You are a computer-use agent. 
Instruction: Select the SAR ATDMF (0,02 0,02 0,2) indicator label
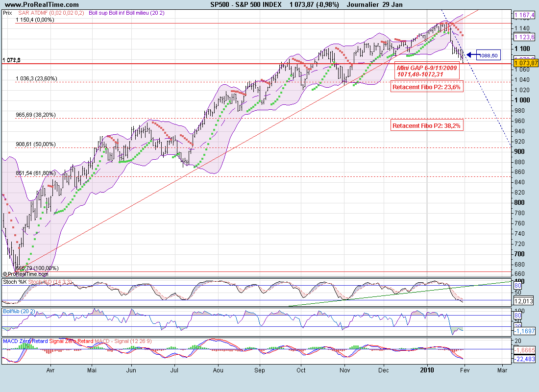pos(51,13)
